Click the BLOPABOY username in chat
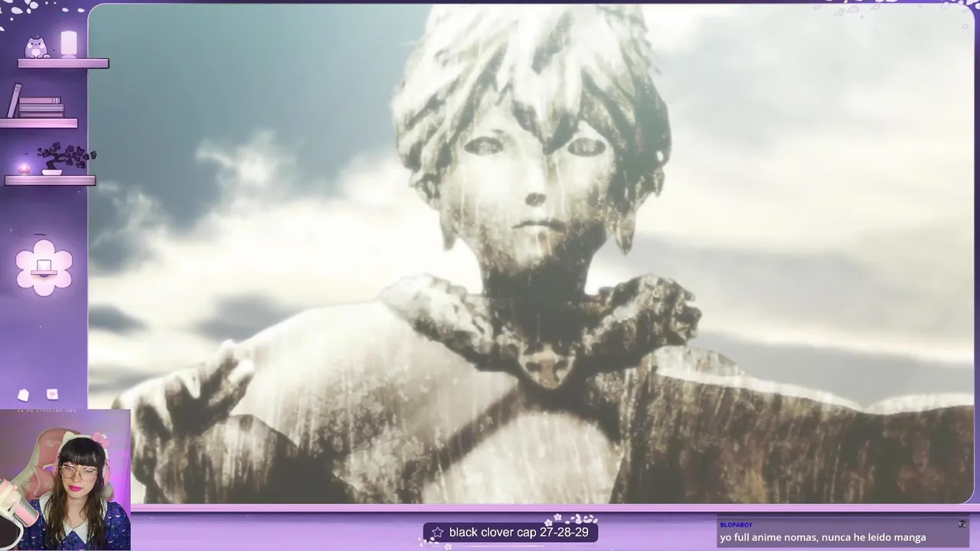Viewport: 980px width, 551px height. tap(736, 525)
